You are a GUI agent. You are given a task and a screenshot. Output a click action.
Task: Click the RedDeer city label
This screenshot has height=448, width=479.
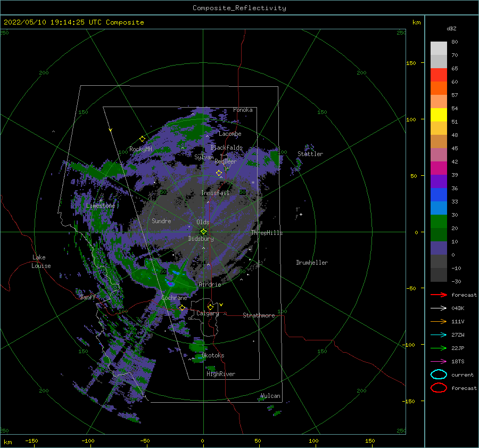(x=226, y=161)
